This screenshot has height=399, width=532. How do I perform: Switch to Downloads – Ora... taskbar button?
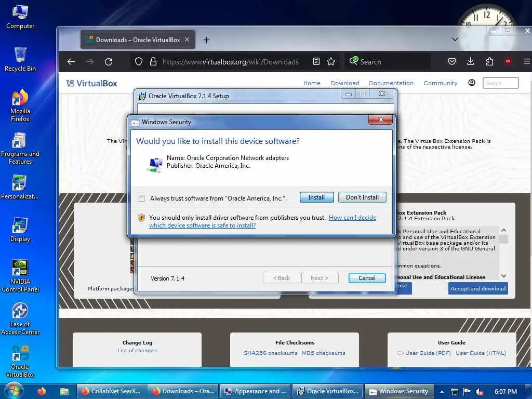click(x=184, y=391)
